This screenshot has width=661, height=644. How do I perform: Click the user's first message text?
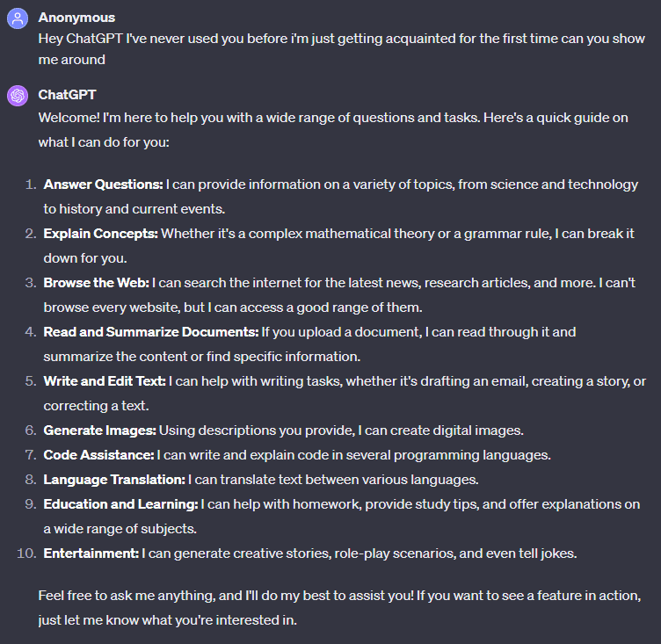[x=341, y=49]
